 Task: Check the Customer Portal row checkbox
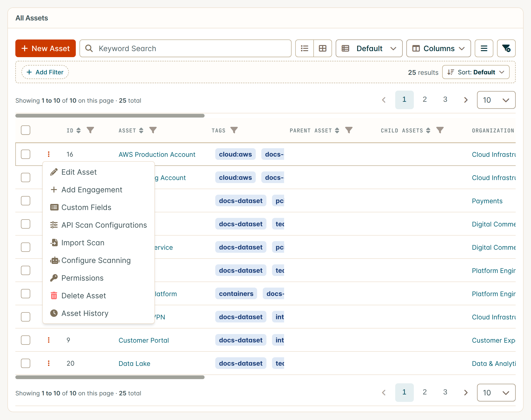(26, 340)
